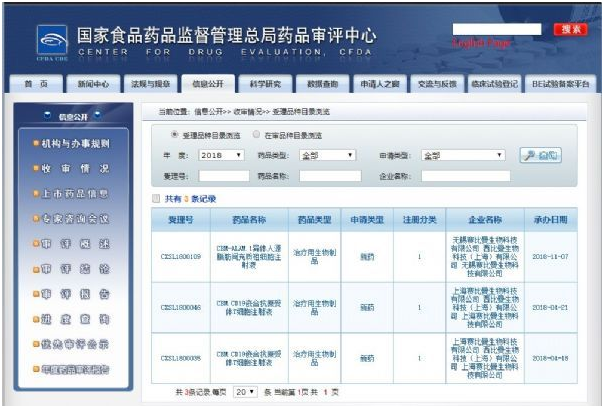Click the 查询 button with magnifier

point(540,155)
